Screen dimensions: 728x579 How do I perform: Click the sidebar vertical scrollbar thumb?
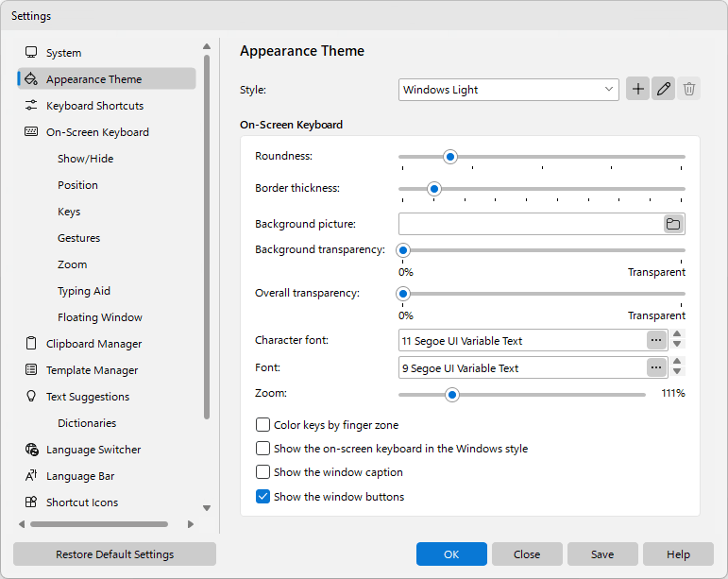(207, 237)
